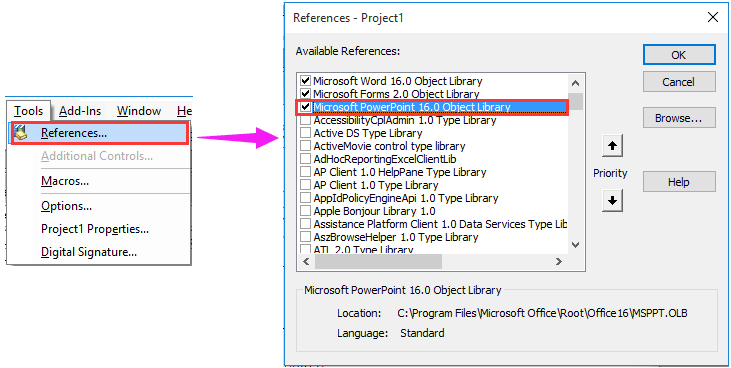Check AccessibilityCplAdmin 1.0 Type Library

click(x=305, y=120)
